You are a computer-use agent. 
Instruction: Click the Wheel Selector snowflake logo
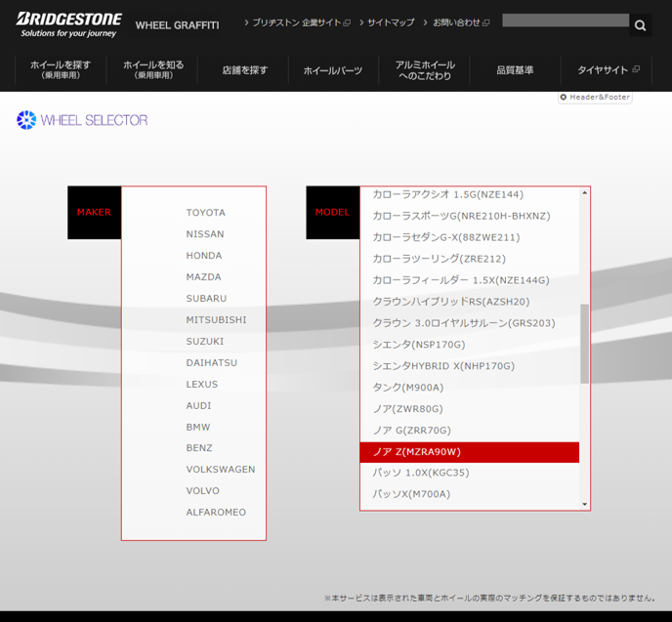(x=26, y=120)
